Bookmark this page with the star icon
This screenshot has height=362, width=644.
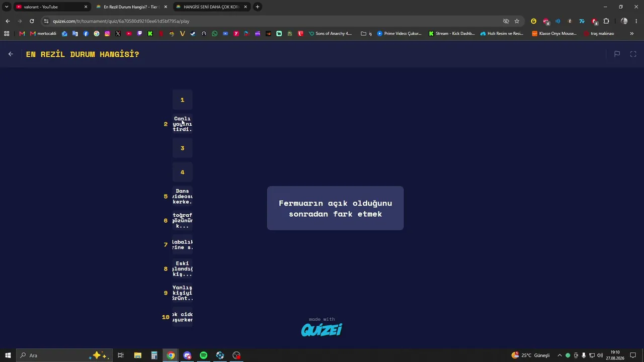[517, 21]
